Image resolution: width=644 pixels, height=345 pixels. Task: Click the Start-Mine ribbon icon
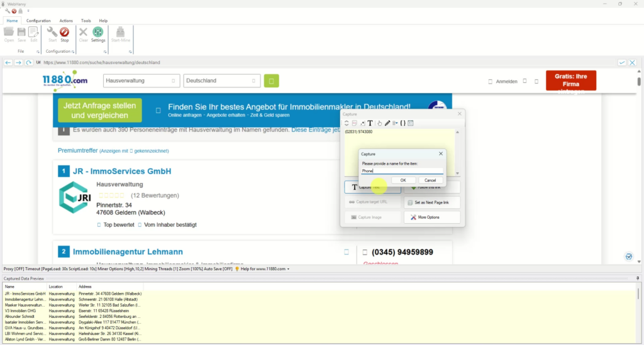click(120, 35)
